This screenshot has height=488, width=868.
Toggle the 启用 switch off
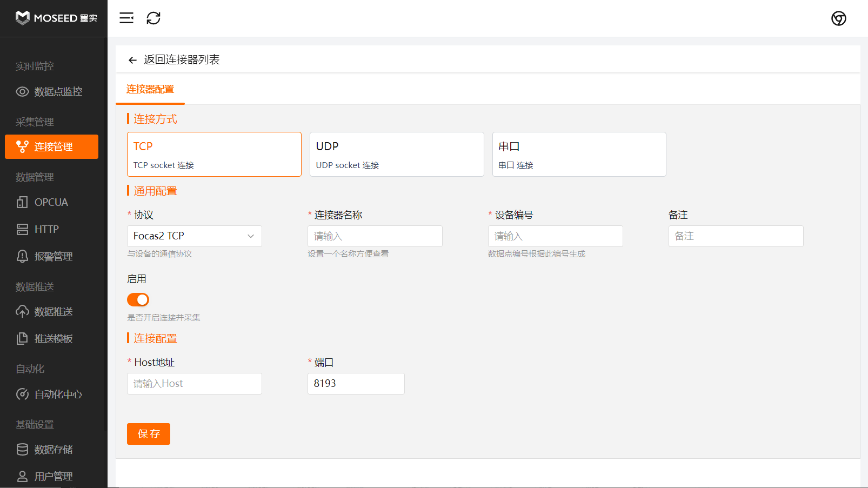pyautogui.click(x=138, y=299)
